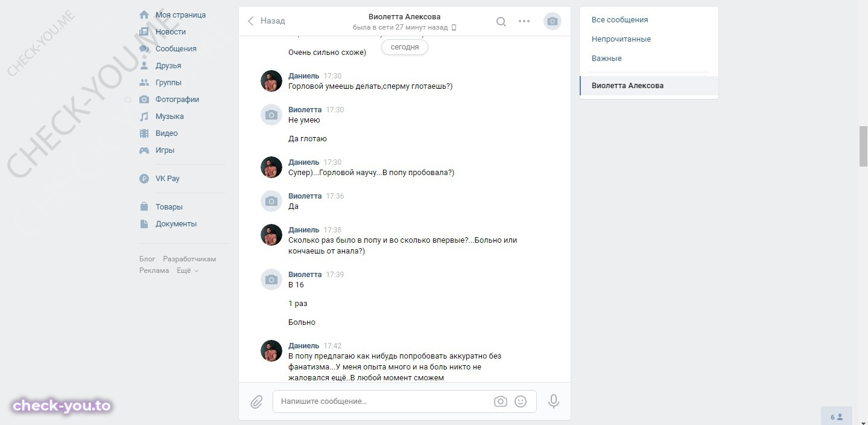Click sender name Даниель at 17:42
Screen dimensions: 868x425
coord(304,345)
